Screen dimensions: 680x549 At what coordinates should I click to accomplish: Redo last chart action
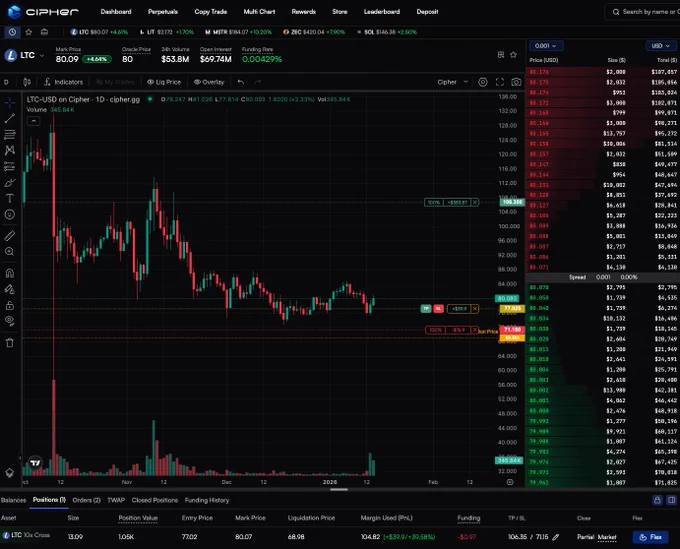coord(258,82)
